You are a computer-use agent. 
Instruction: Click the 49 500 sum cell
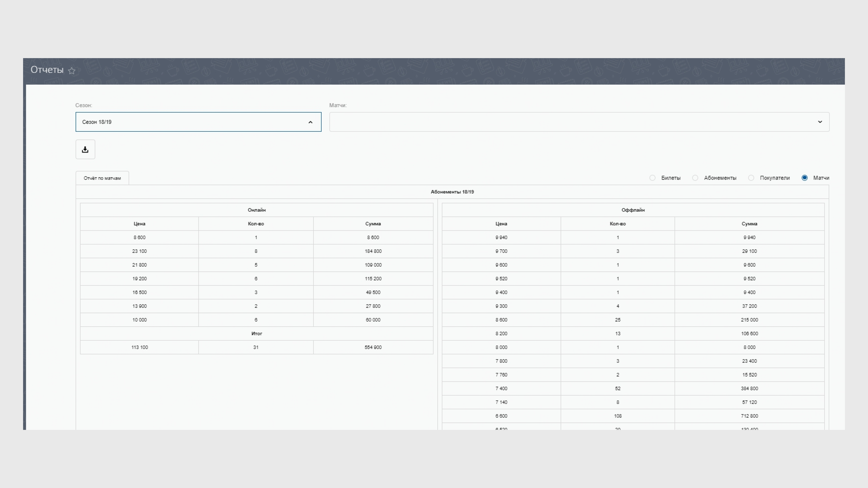click(x=373, y=292)
